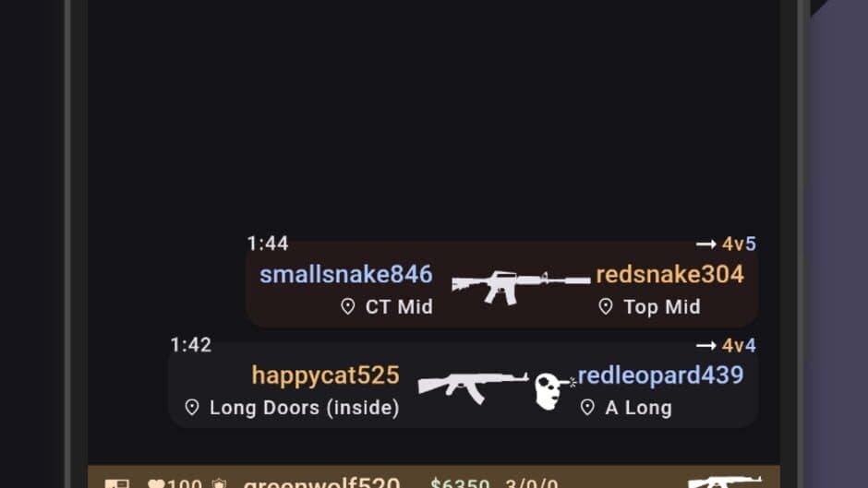Click the panel icon left of greenwolf520's health
This screenshot has width=868, height=488.
click(116, 483)
